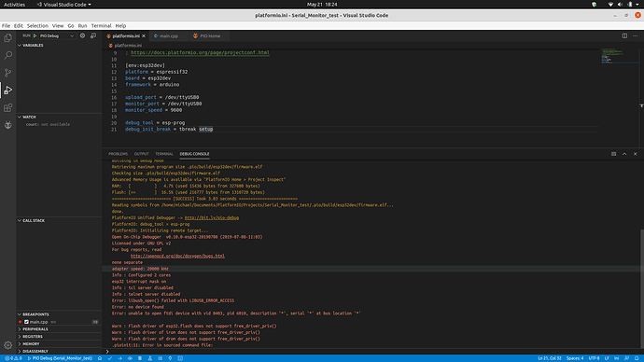
Task: Open docs.platformio.org projectconf link
Action: 200,52
